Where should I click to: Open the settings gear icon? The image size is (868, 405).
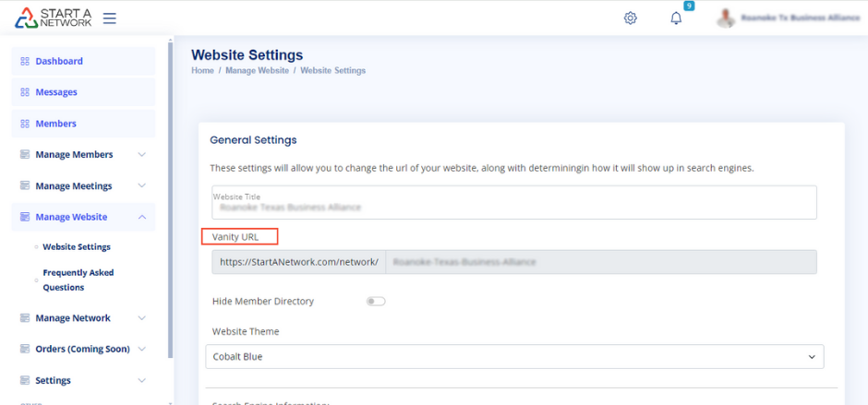[631, 18]
